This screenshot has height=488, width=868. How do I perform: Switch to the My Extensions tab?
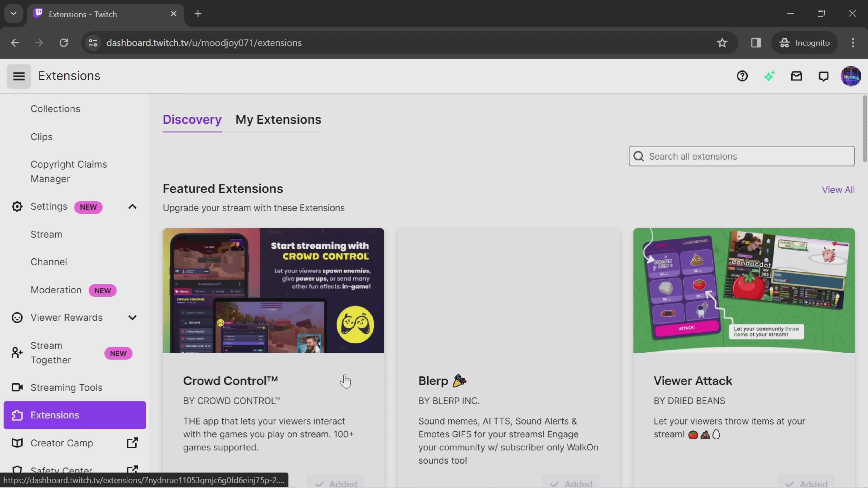point(278,119)
